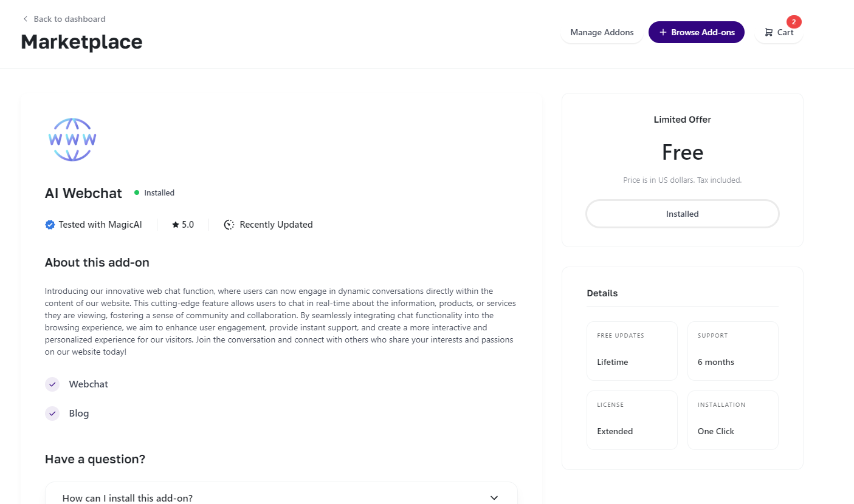Viewport: 854px width, 504px height.
Task: Click the back arrow chevron icon
Action: tap(26, 19)
